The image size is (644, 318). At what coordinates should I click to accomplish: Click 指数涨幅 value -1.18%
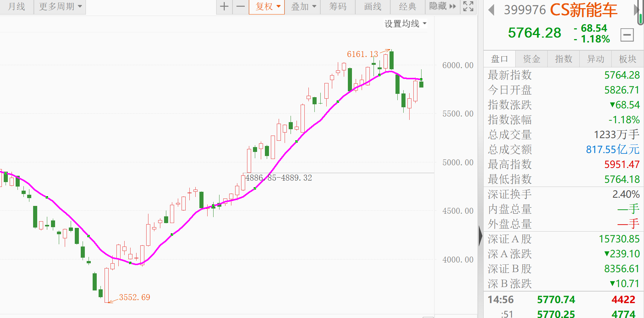[624, 120]
